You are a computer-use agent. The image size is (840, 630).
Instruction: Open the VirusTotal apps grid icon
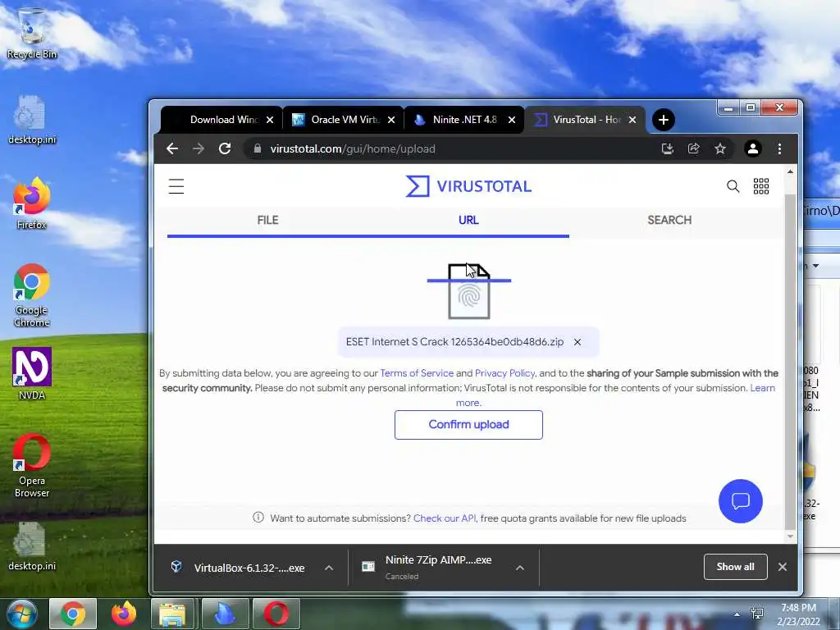tap(761, 186)
